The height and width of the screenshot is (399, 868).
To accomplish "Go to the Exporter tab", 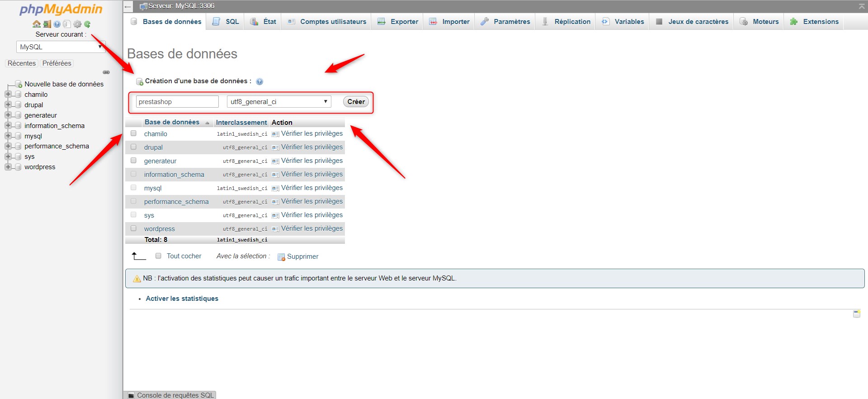I will click(x=397, y=22).
